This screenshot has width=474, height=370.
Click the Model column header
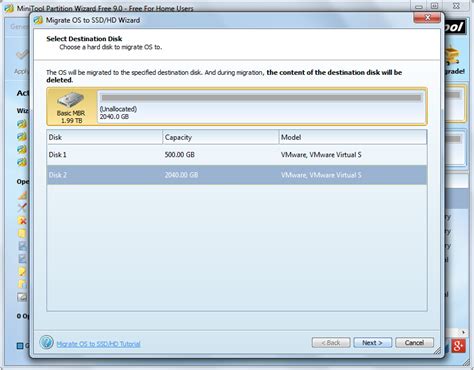[x=353, y=137]
